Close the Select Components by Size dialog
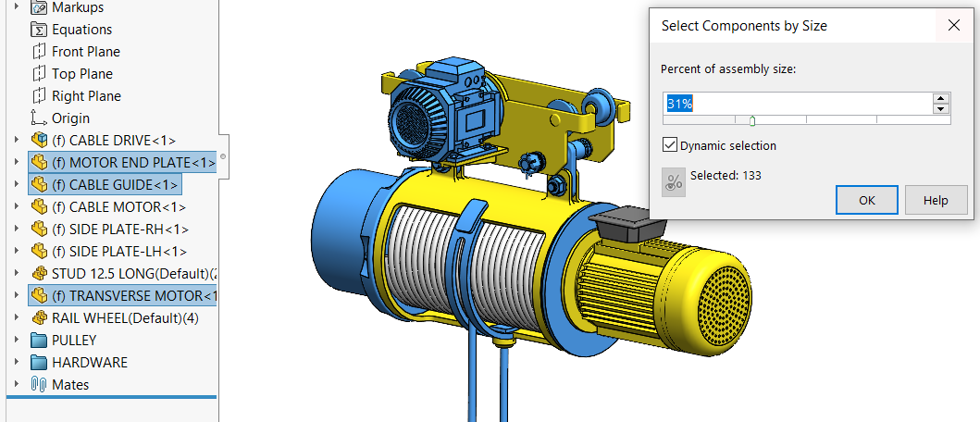Image resolution: width=980 pixels, height=422 pixels. point(954,26)
